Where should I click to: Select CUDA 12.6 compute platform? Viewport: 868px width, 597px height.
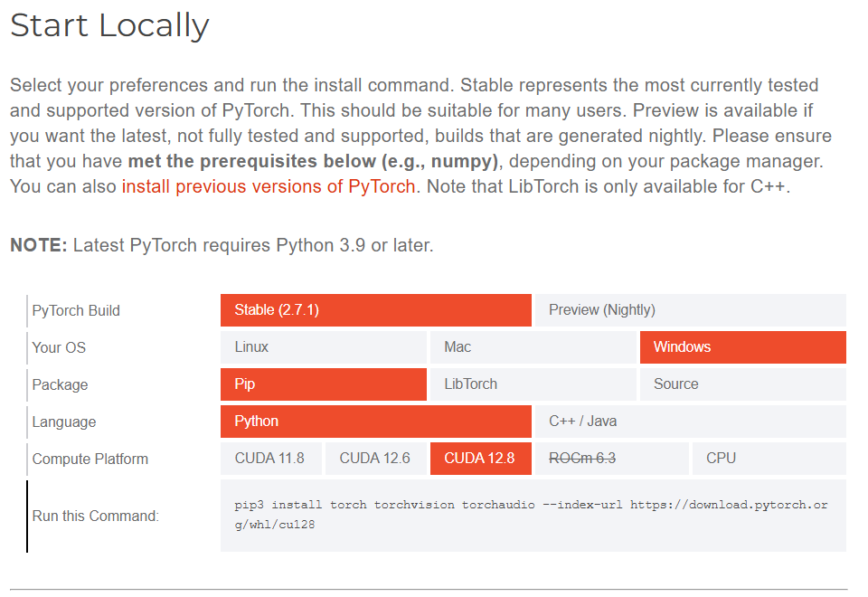(x=375, y=459)
